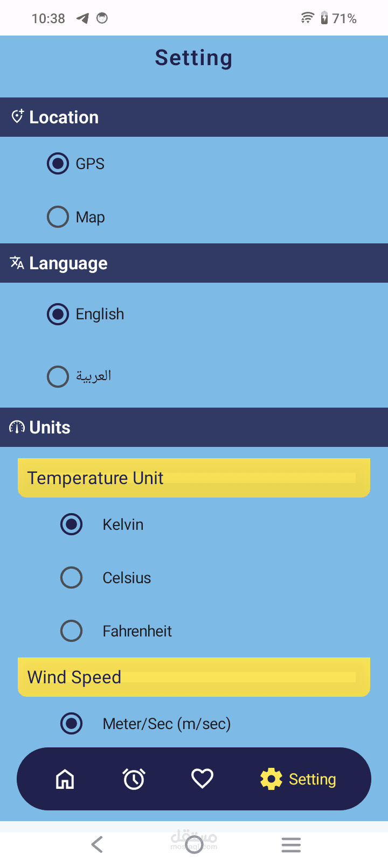388x868 pixels.
Task: Open the favorites heart tab
Action: pyautogui.click(x=203, y=778)
